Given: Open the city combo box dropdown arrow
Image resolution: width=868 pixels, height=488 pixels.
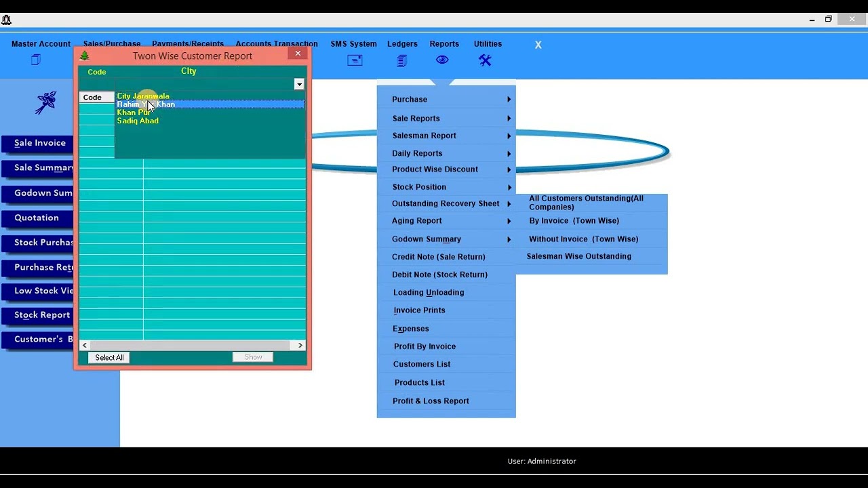Looking at the screenshot, I should pyautogui.click(x=299, y=84).
